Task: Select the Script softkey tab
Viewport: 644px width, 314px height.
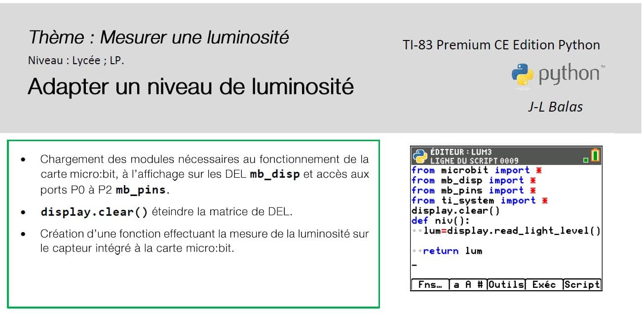Action: tap(582, 285)
